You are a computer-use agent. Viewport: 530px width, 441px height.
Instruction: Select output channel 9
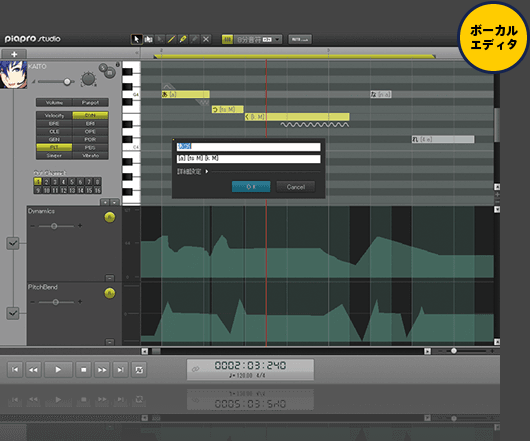pyautogui.click(x=38, y=190)
